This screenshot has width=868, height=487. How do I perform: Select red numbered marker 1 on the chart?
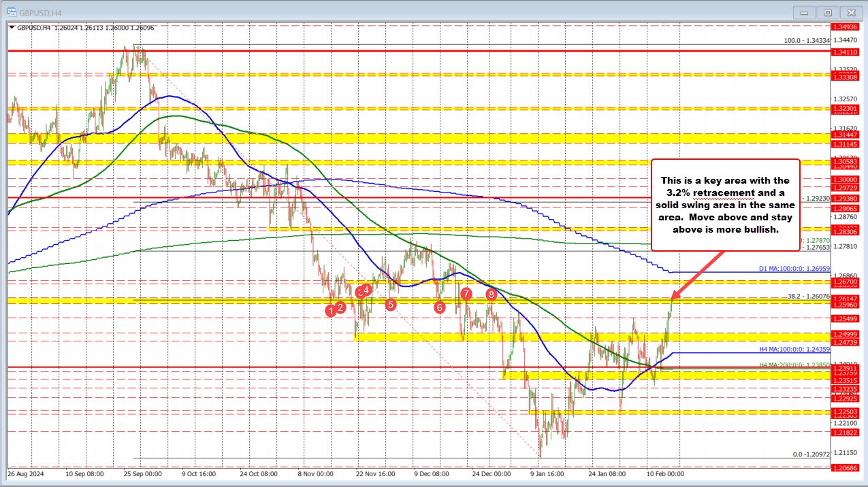[x=332, y=309]
